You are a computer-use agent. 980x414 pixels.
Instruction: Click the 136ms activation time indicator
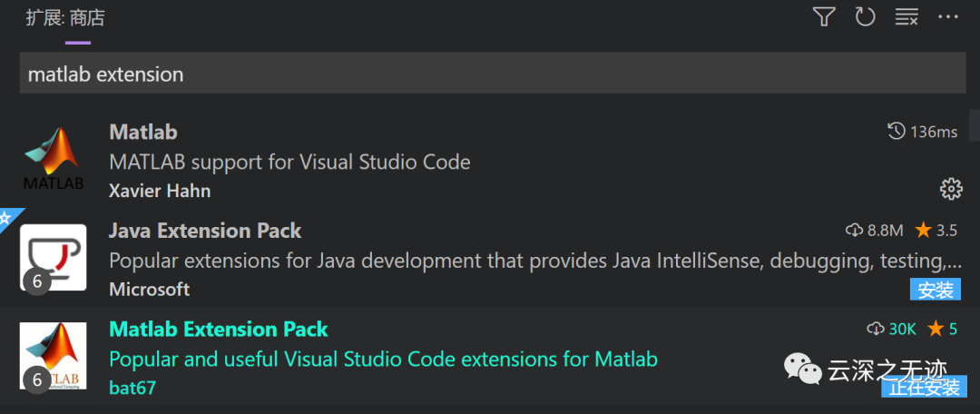pyautogui.click(x=922, y=132)
